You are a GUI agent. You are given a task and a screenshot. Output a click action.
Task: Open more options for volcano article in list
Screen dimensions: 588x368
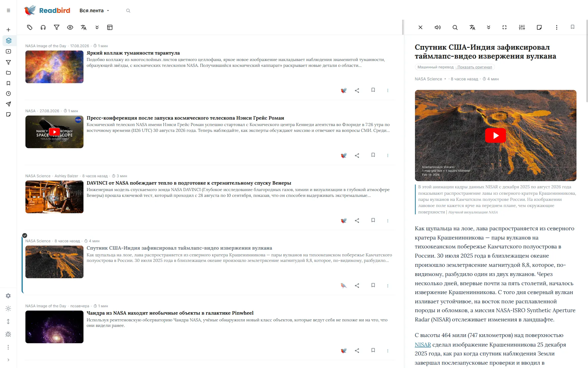click(388, 286)
